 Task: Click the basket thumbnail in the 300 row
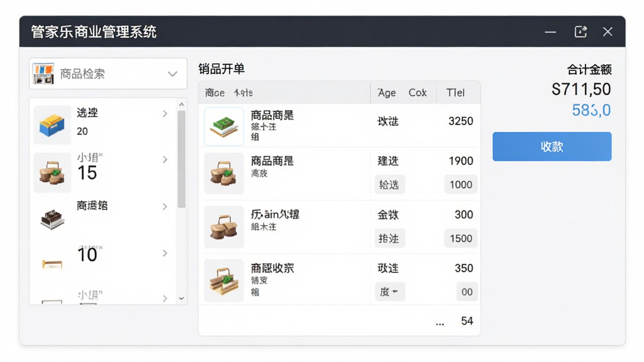224,227
